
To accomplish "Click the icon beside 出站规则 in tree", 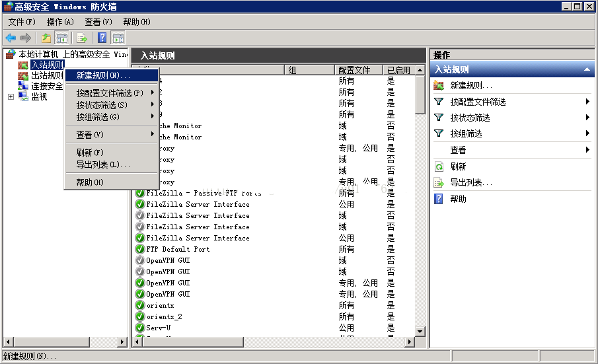I will click(23, 75).
